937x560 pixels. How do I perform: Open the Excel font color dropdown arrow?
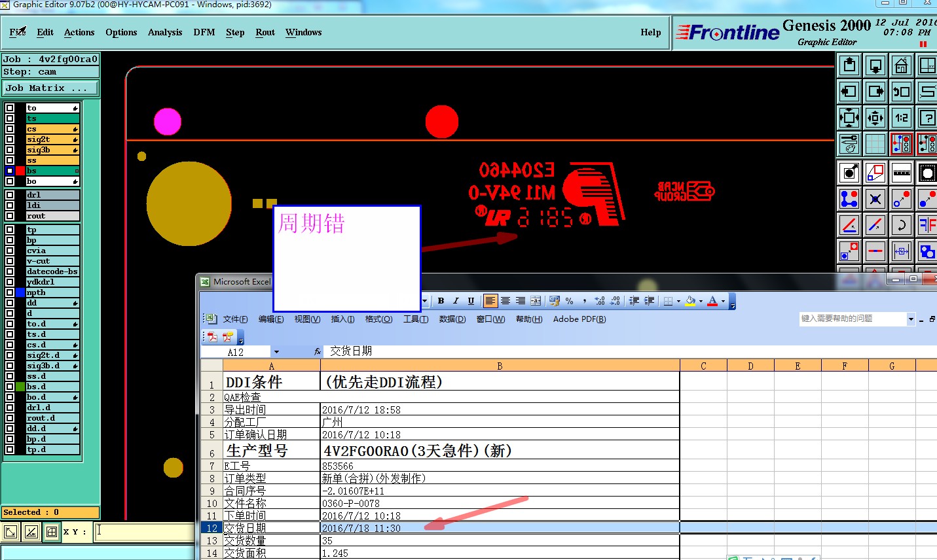tap(723, 302)
